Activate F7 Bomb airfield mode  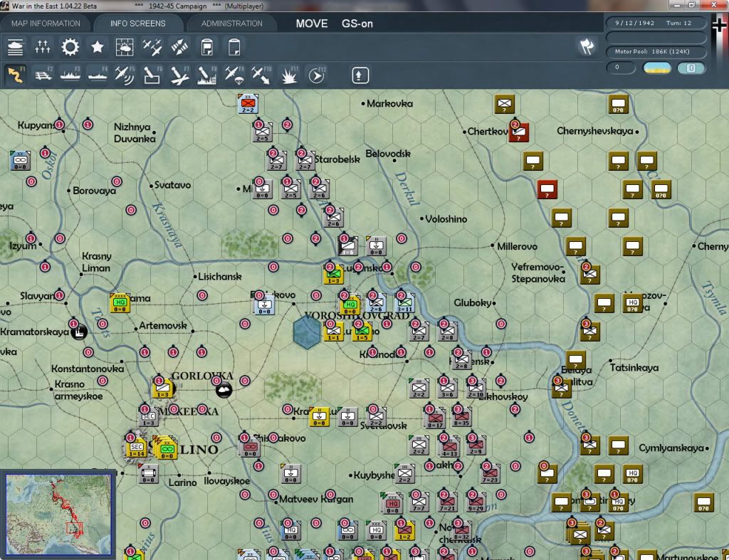point(179,75)
